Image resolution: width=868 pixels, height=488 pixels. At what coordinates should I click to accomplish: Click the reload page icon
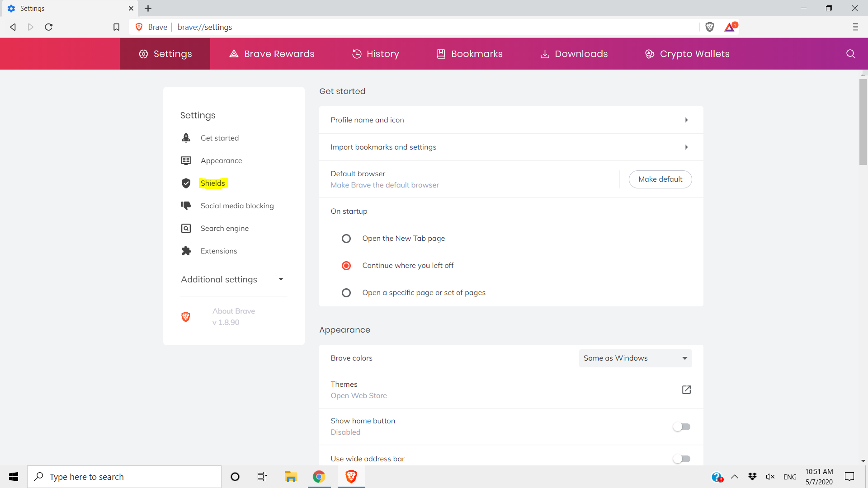49,27
